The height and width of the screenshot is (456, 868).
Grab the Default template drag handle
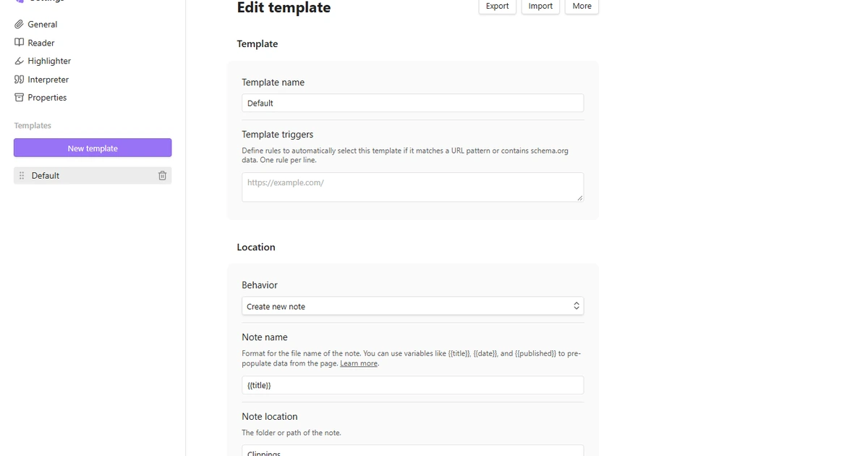[22, 176]
